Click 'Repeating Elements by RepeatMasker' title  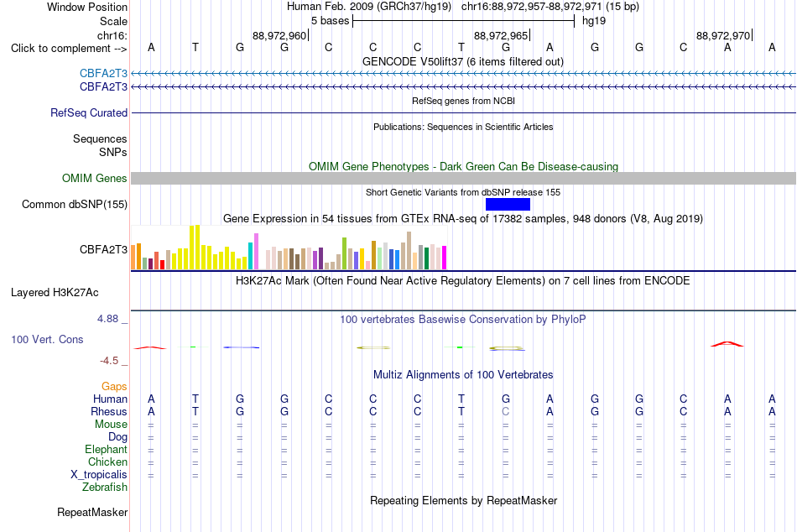[x=463, y=500]
